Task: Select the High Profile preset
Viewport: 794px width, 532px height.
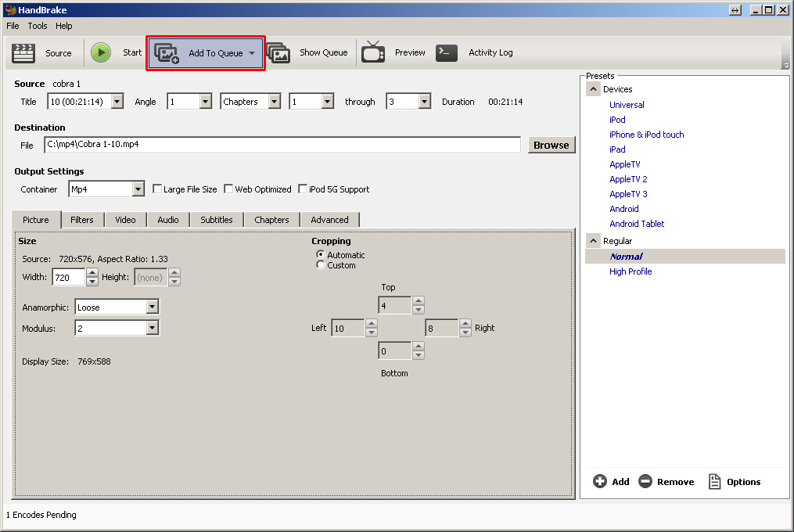Action: [631, 271]
